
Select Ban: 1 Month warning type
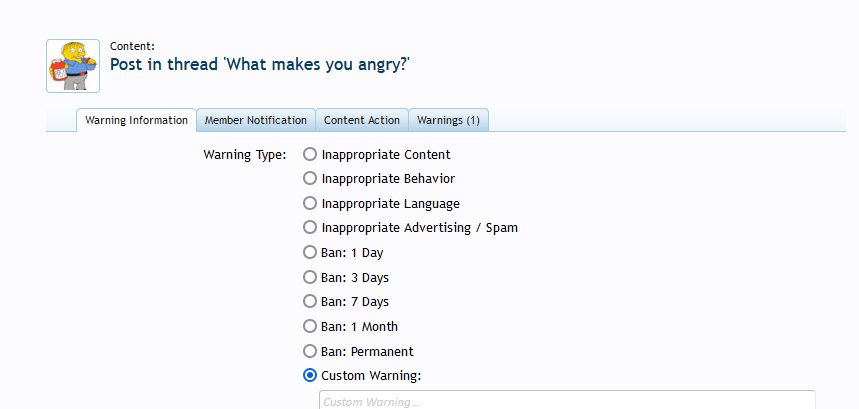tap(310, 326)
